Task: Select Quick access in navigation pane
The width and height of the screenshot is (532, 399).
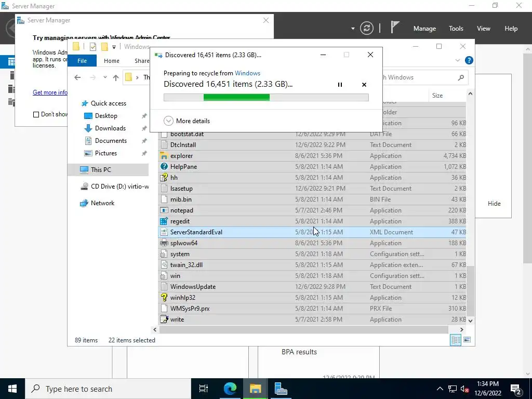Action: (x=108, y=103)
